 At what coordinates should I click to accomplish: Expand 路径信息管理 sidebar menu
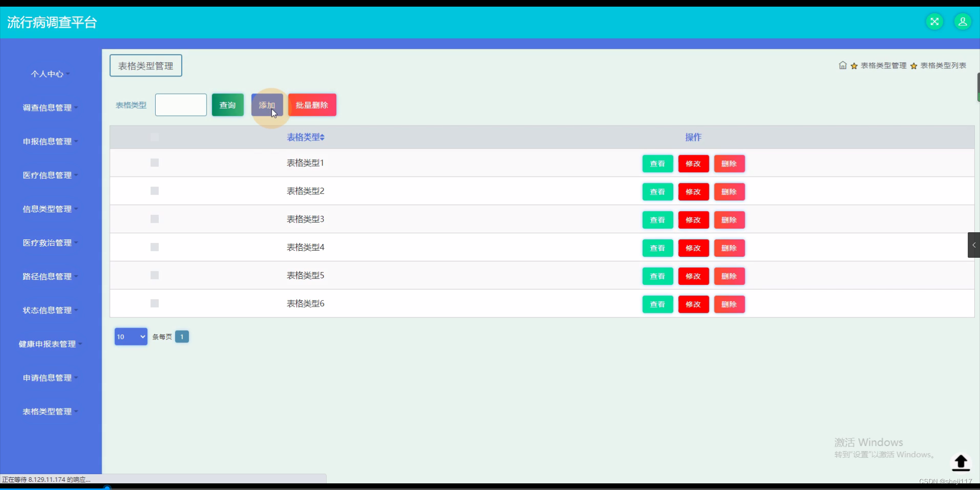click(50, 276)
